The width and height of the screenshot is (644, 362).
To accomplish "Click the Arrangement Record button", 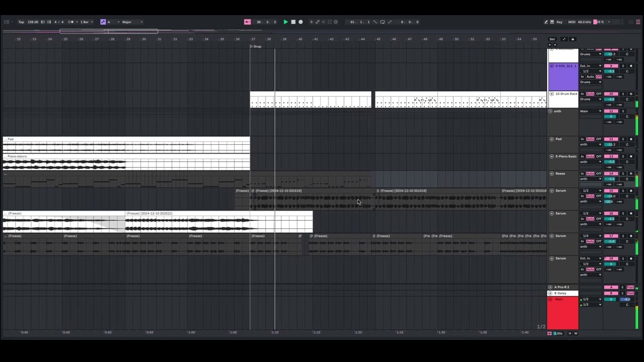I will point(301,22).
